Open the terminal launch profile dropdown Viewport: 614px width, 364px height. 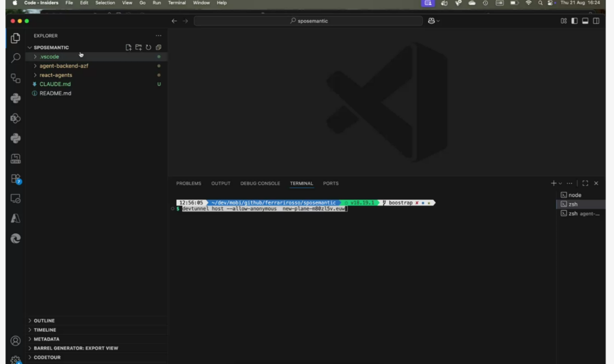(561, 183)
